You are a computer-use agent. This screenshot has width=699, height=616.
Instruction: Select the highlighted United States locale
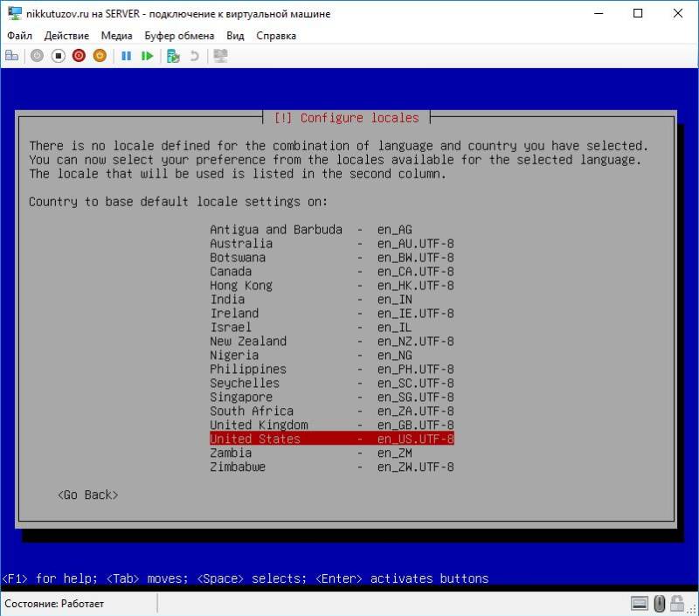pyautogui.click(x=332, y=439)
